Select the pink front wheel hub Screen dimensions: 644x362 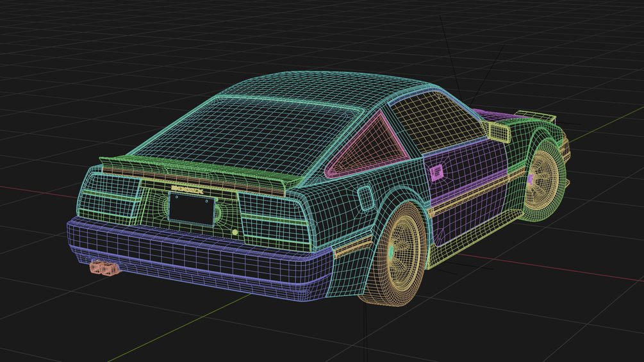point(531,179)
